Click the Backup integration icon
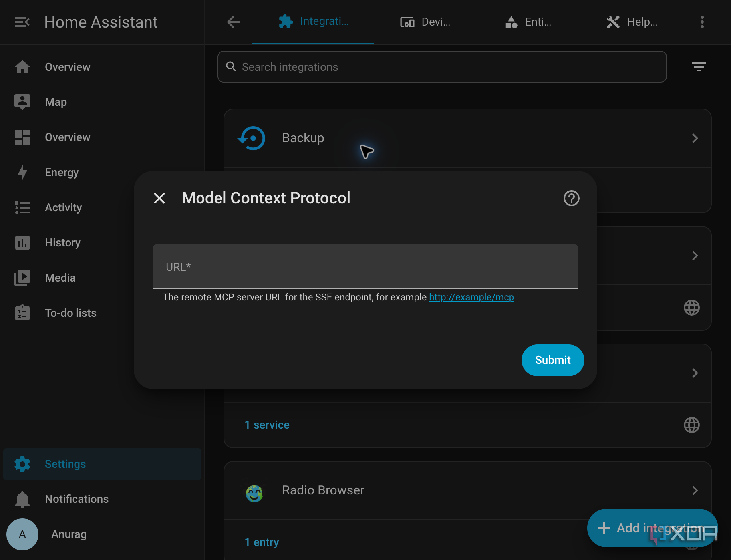Image resolution: width=731 pixels, height=560 pixels. 252,138
